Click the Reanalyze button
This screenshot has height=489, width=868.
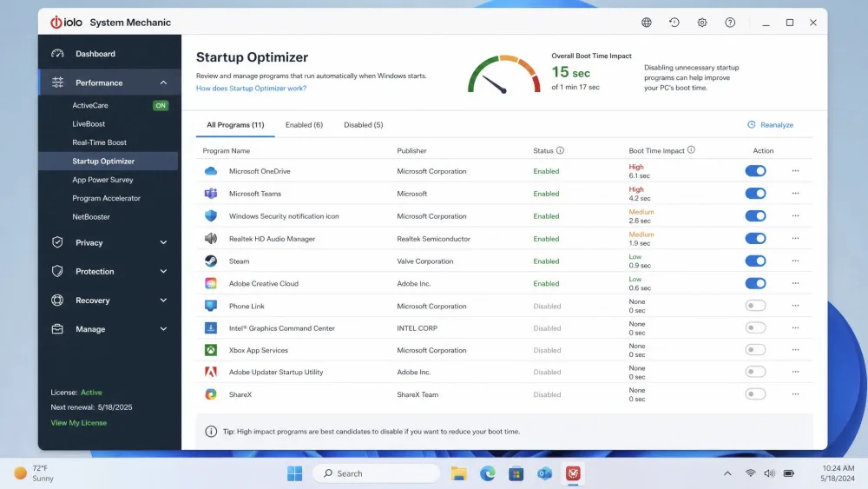(x=771, y=124)
